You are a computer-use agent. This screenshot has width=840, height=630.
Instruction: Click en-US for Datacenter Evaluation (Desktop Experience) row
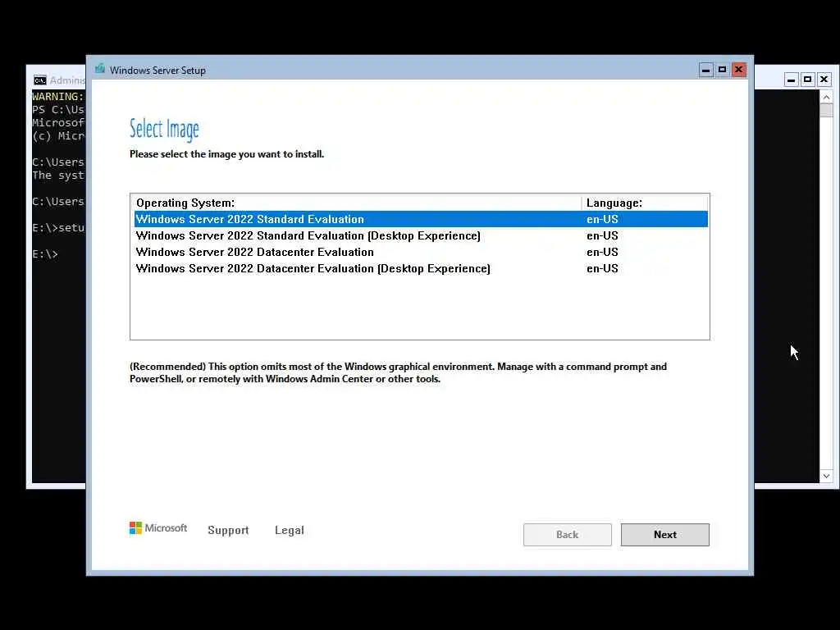(x=602, y=268)
